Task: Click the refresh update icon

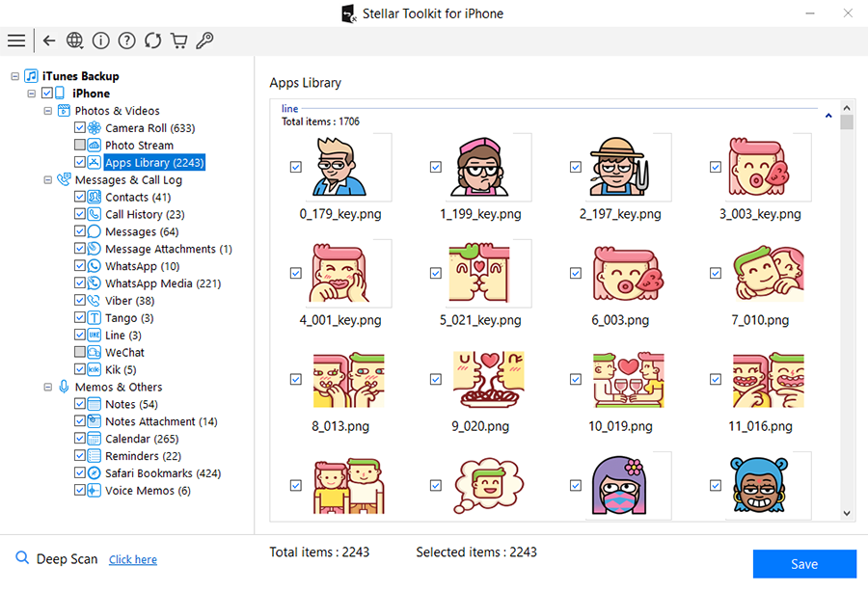Action: point(152,40)
